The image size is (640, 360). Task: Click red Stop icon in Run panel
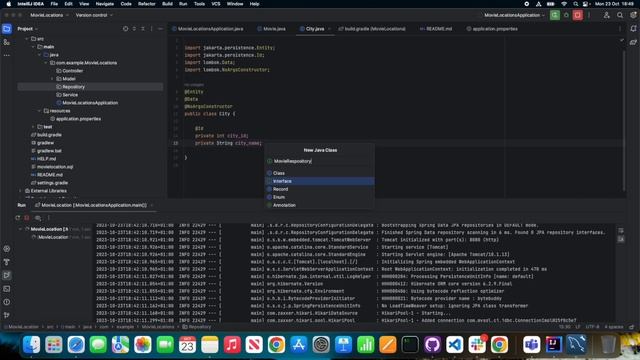pos(27,218)
